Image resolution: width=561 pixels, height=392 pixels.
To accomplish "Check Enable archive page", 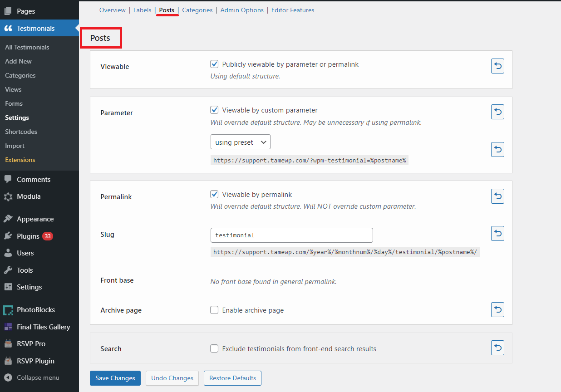I will [215, 310].
